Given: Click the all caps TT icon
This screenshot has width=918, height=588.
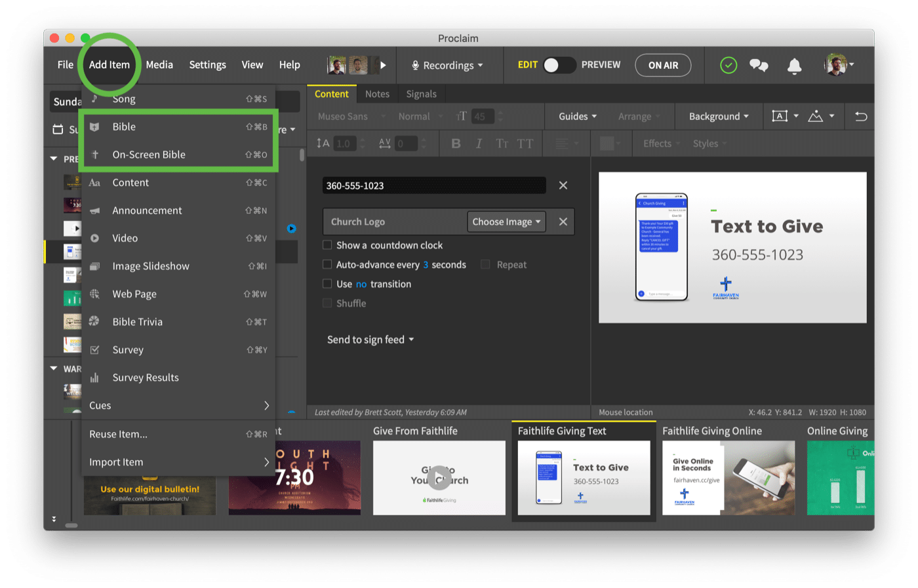Looking at the screenshot, I should (525, 144).
